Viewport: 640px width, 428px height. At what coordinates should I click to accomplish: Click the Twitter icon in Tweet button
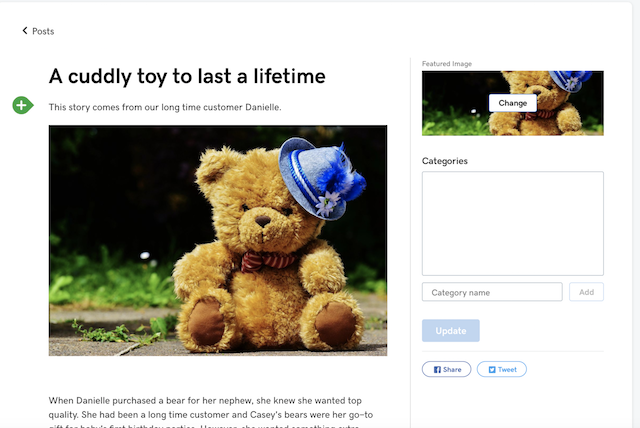(x=492, y=370)
